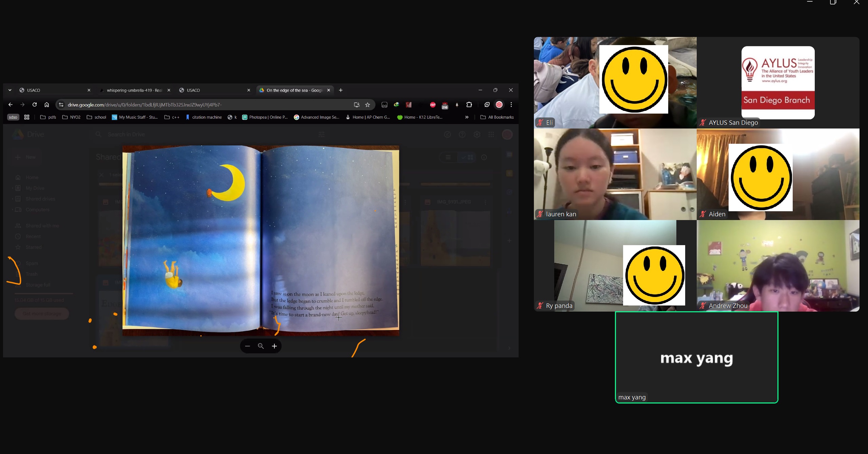
Task: Open the All Bookmarks folder
Action: (497, 117)
